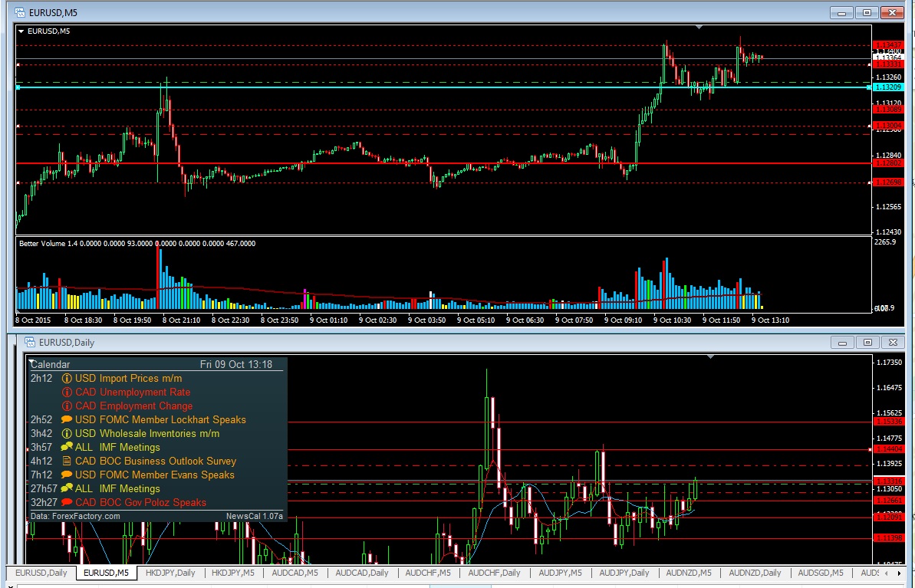Minimize the EURUSD,Daily chart window
Viewport: 915px width, 588px height.
(x=843, y=343)
